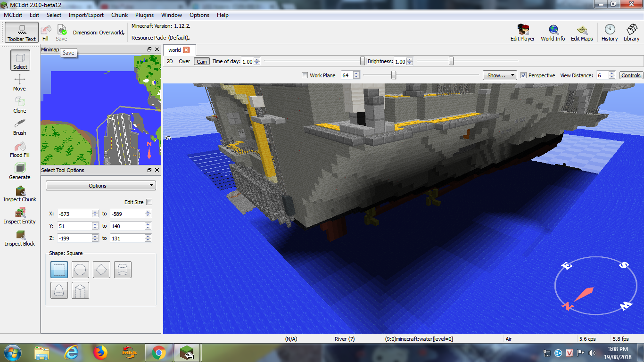Expand the Options dropdown
The width and height of the screenshot is (644, 362).
(100, 186)
